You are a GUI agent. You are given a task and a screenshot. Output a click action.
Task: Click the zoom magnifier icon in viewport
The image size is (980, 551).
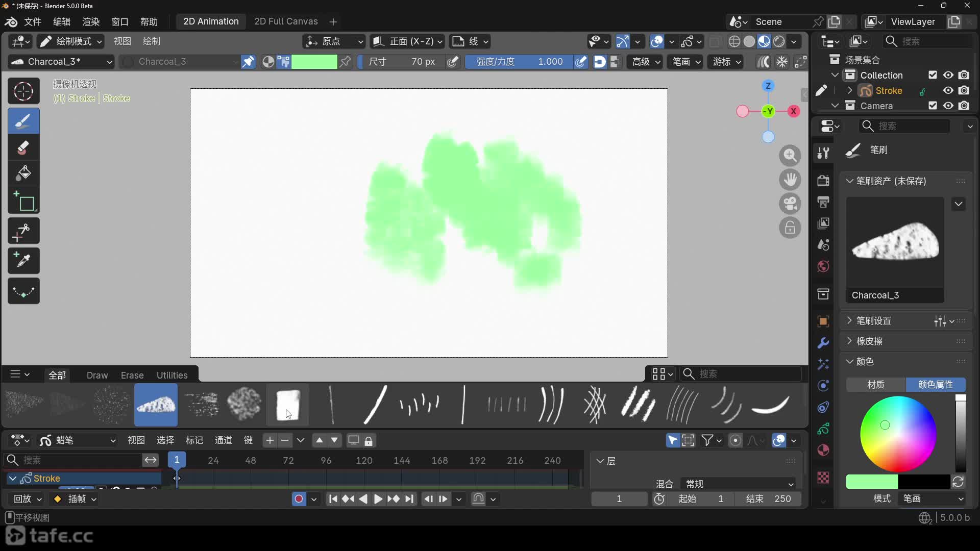[790, 156]
